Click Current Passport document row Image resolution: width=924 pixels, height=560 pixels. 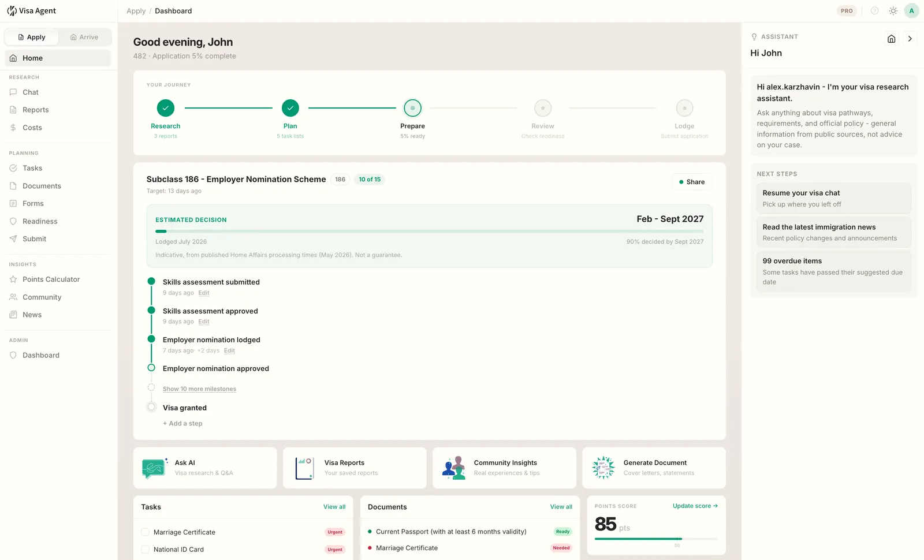coord(470,532)
